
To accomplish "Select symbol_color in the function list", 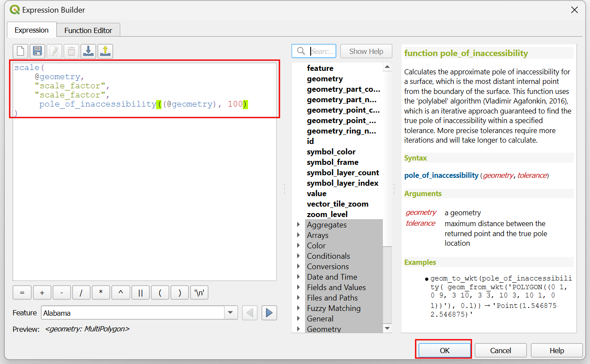I will click(x=331, y=152).
